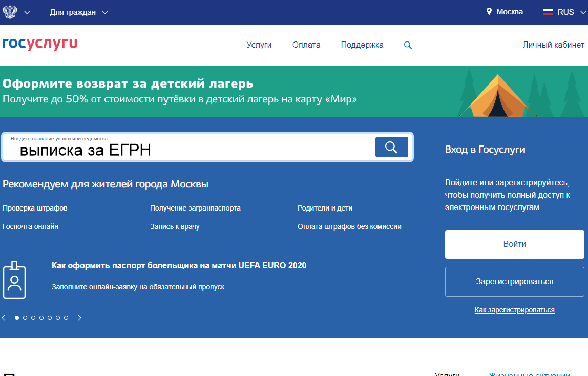This screenshot has height=376, width=588.
Task: Click the 'Зарегистрироваться' button
Action: 514,282
